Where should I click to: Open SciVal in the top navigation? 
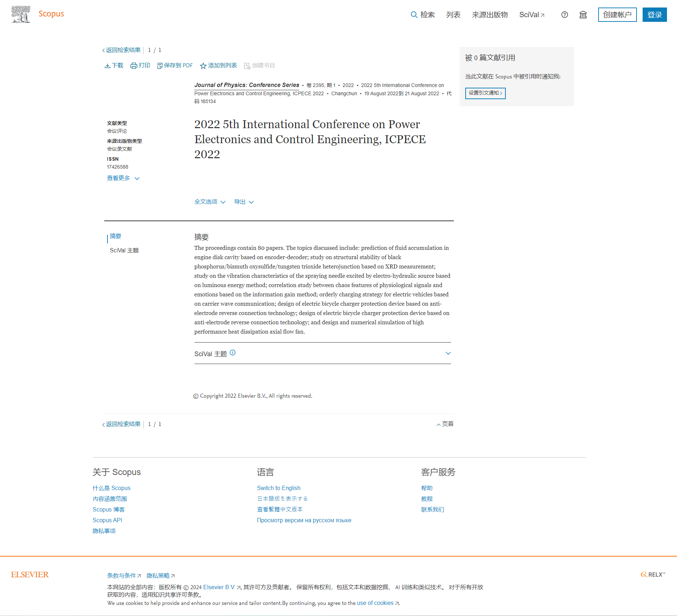pyautogui.click(x=532, y=15)
